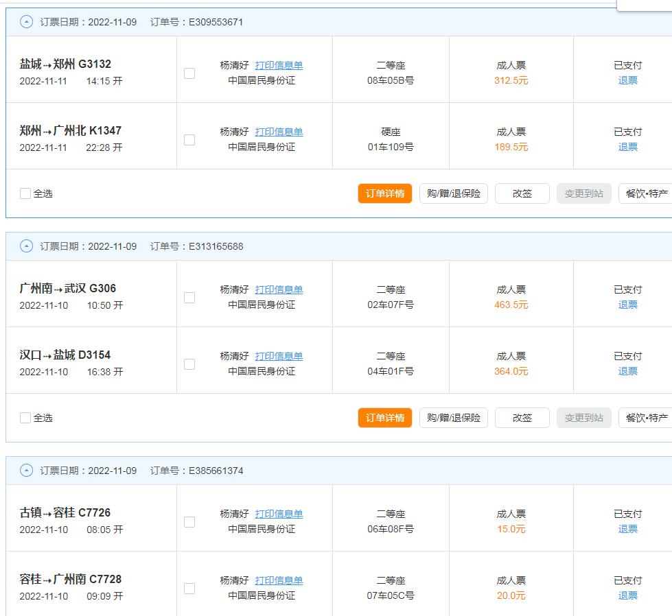Click 购/赠/退保险 in the first order
The image size is (672, 616).
(x=453, y=193)
